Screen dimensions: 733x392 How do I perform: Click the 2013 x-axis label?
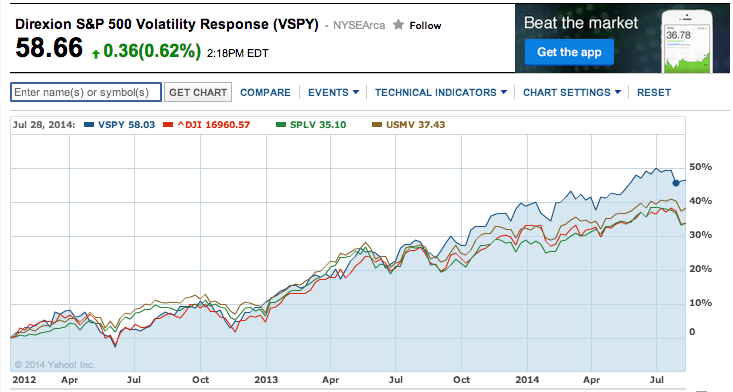tap(266, 379)
